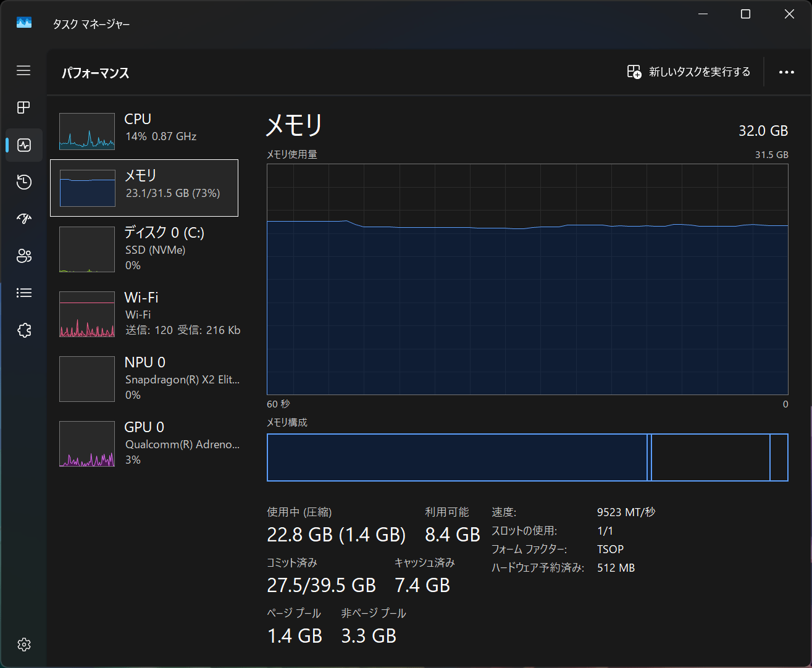Click the memory usage graph area
Image resolution: width=812 pixels, height=668 pixels.
point(527,279)
